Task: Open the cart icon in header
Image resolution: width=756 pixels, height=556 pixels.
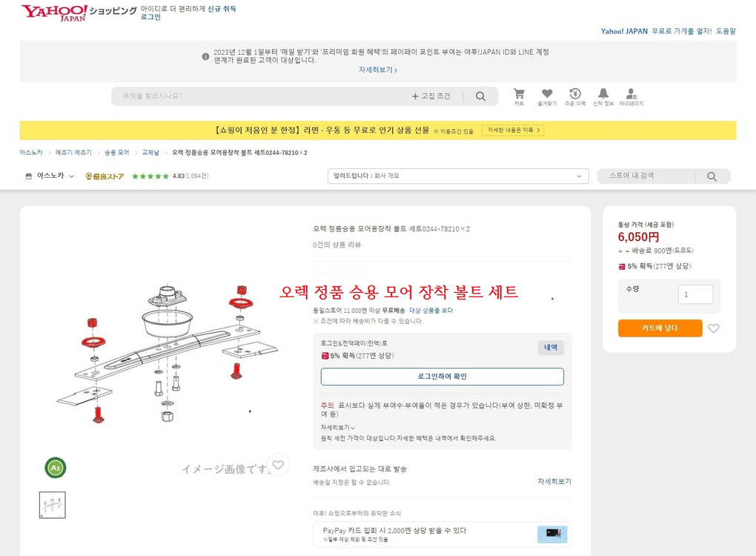Action: pos(519,96)
